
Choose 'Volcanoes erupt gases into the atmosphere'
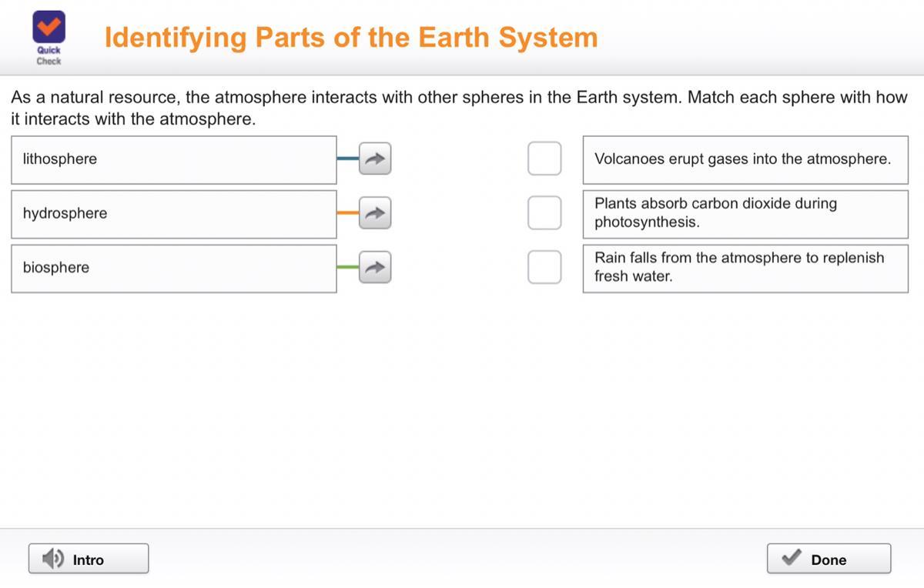745,159
